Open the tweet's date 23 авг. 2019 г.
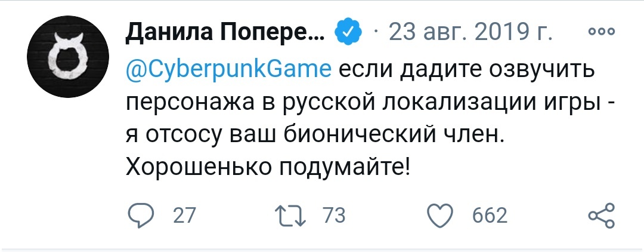The width and height of the screenshot is (644, 252). tap(469, 32)
